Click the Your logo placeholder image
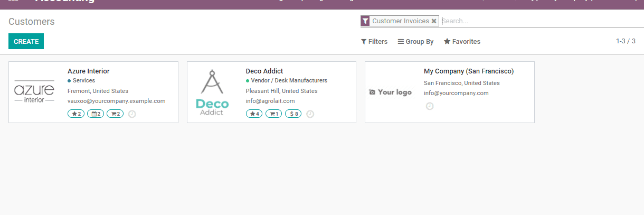This screenshot has width=644, height=215. click(x=390, y=92)
